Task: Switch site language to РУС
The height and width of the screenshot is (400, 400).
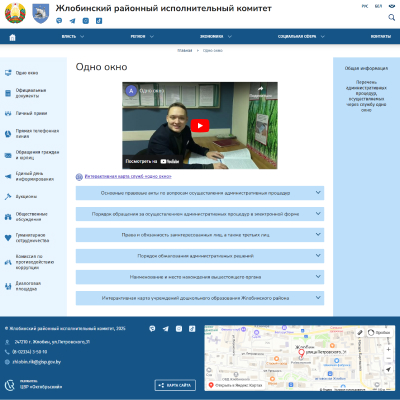Action: point(365,6)
